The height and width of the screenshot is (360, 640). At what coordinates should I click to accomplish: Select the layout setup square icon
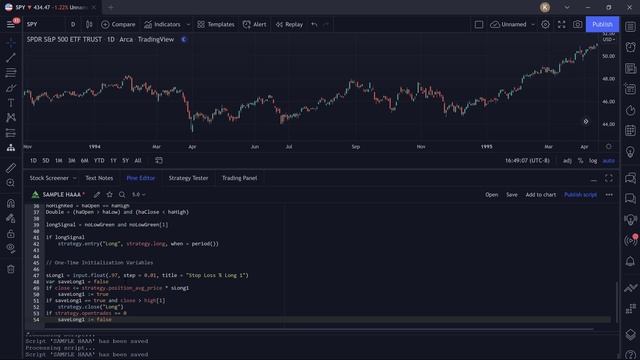click(479, 24)
